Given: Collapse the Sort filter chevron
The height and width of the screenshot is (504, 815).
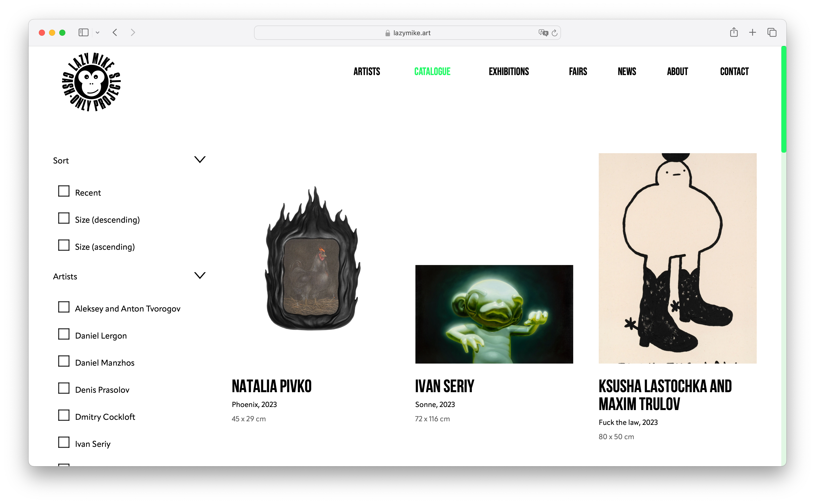Looking at the screenshot, I should (200, 160).
